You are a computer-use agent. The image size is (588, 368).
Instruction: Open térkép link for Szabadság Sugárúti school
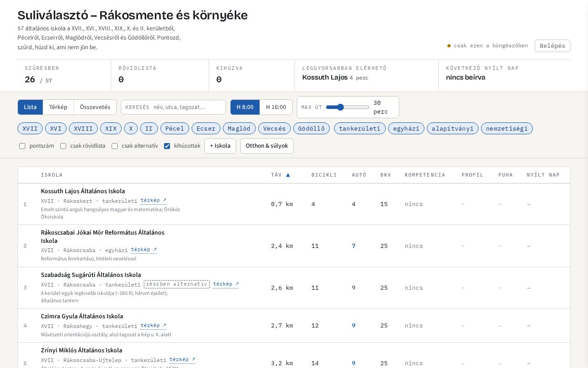(x=226, y=284)
